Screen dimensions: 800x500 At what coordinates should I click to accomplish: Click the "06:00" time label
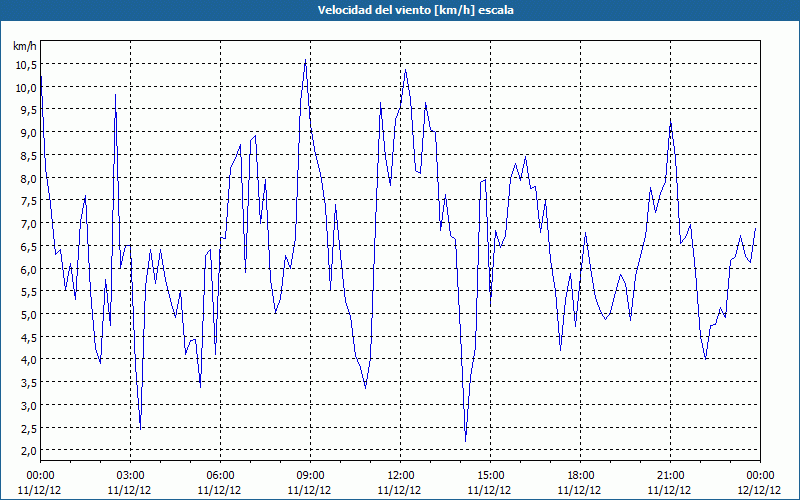[x=220, y=476]
